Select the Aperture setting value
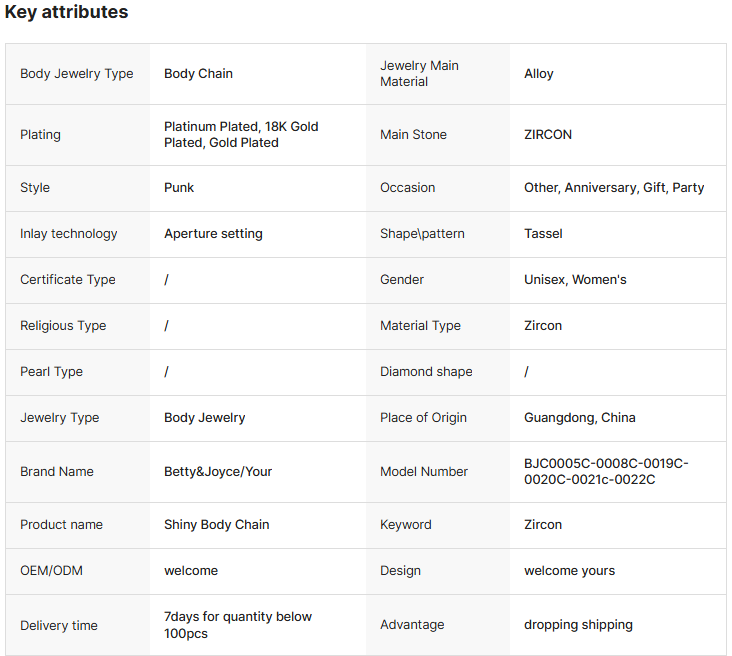This screenshot has height=656, width=732. click(213, 234)
